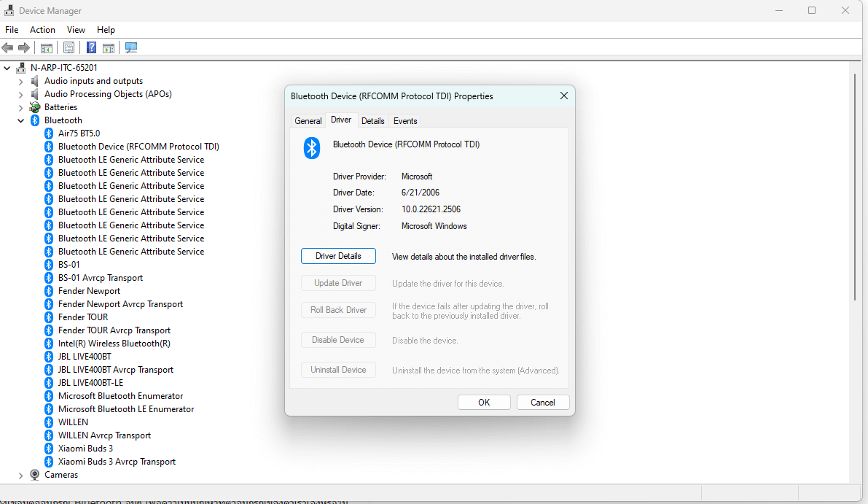
Task: Click the Bluetooth icon beside Xiaomi Buds 3
Action: tap(49, 449)
